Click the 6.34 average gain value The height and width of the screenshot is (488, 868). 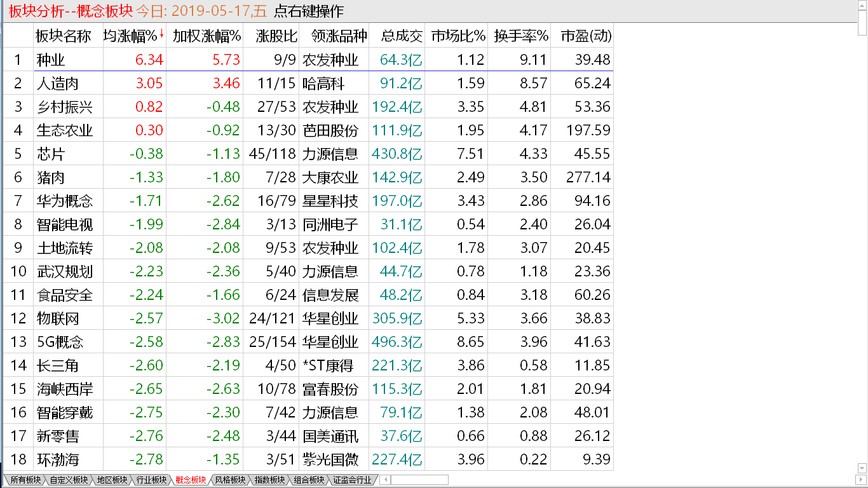[x=149, y=60]
